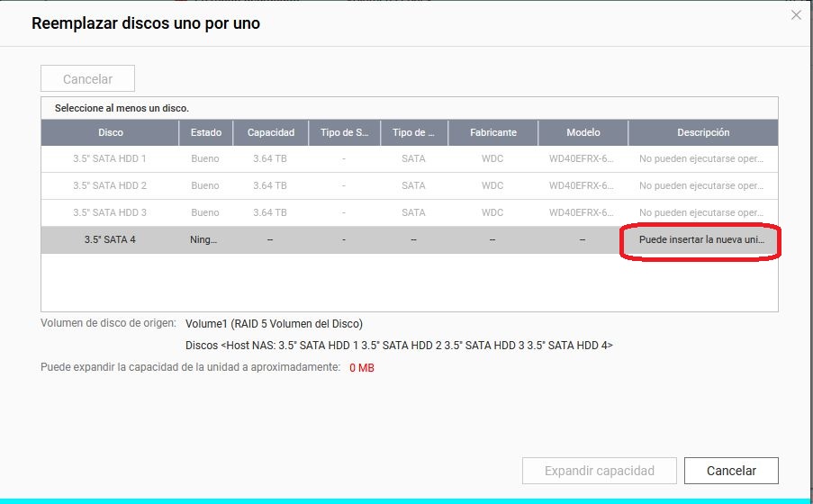Click the Fabricante column header

coord(492,132)
